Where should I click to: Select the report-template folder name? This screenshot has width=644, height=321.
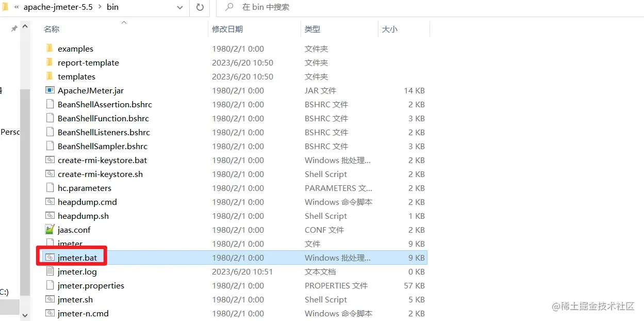tap(88, 62)
